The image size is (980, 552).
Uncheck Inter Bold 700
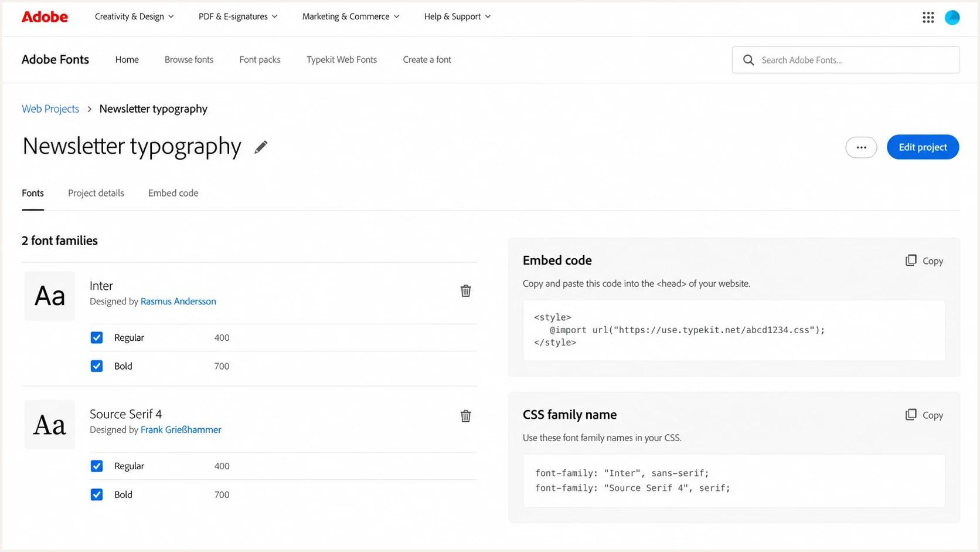pos(97,366)
